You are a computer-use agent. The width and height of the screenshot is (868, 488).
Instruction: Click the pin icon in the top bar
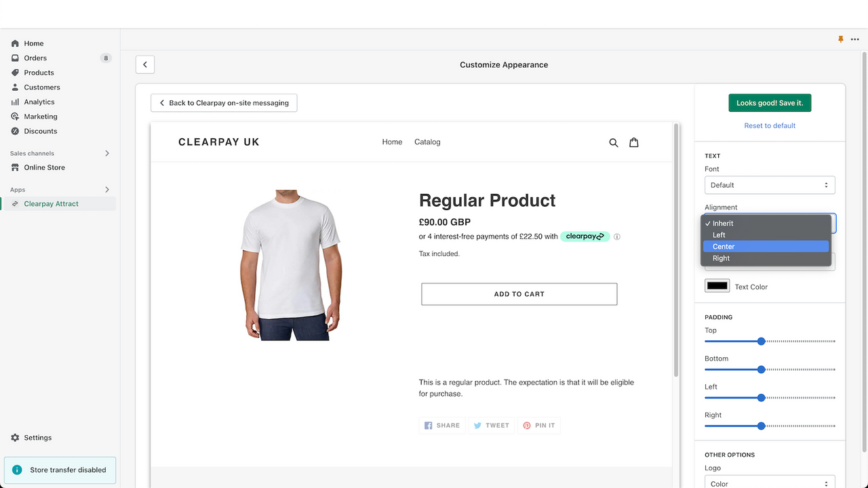[841, 39]
